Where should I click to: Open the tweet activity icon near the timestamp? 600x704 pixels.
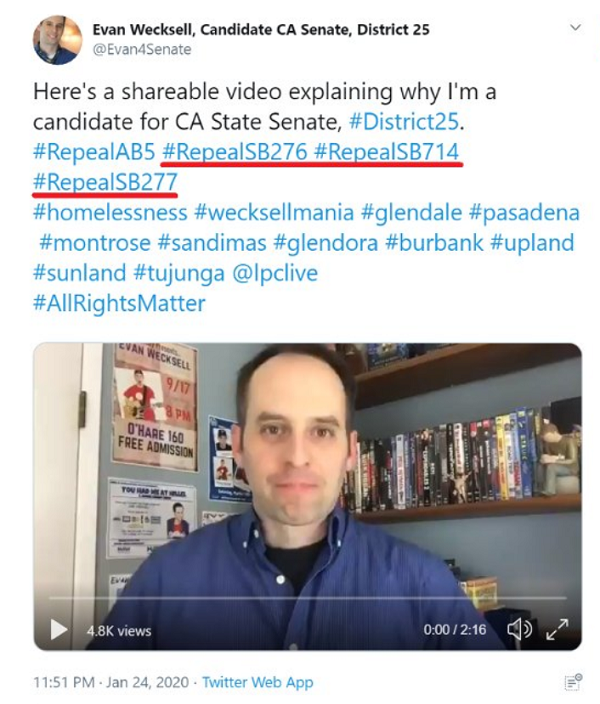pyautogui.click(x=573, y=682)
